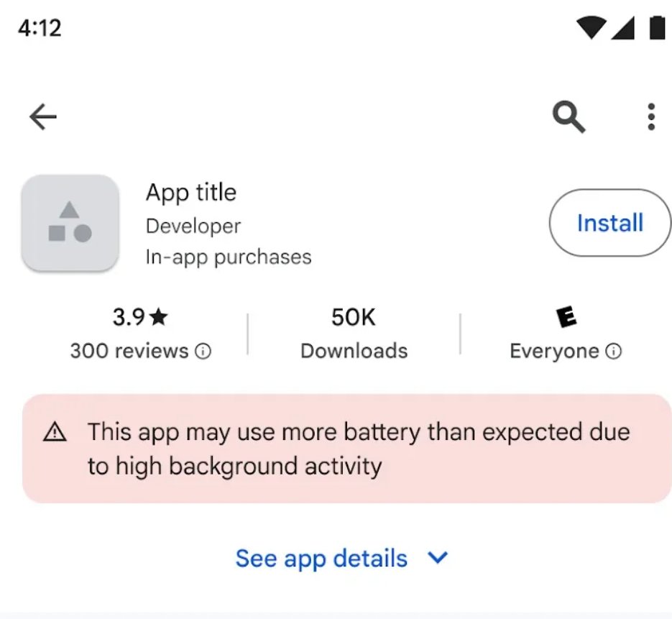Tap the See app details link
The width and height of the screenshot is (672, 619).
coord(321,559)
